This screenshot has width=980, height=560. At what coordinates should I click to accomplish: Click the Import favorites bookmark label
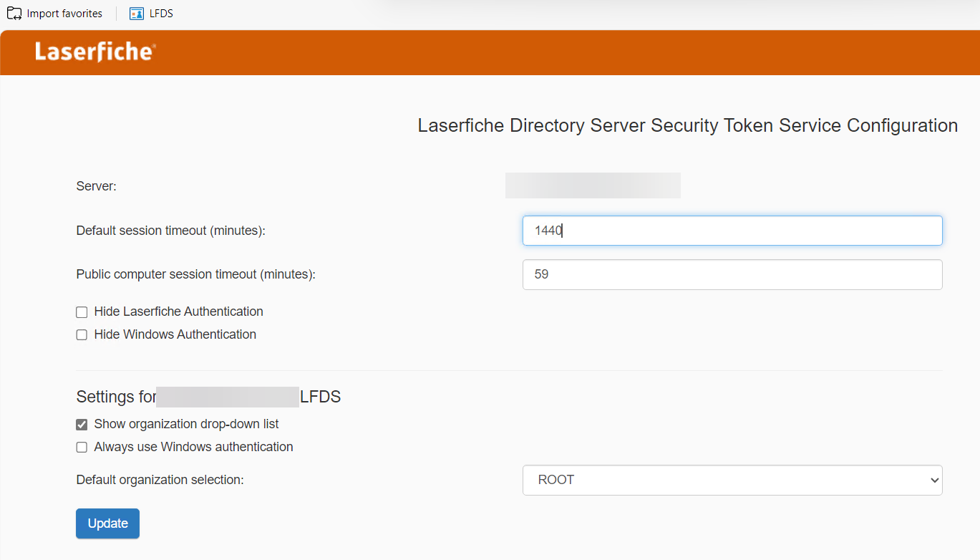(x=64, y=14)
